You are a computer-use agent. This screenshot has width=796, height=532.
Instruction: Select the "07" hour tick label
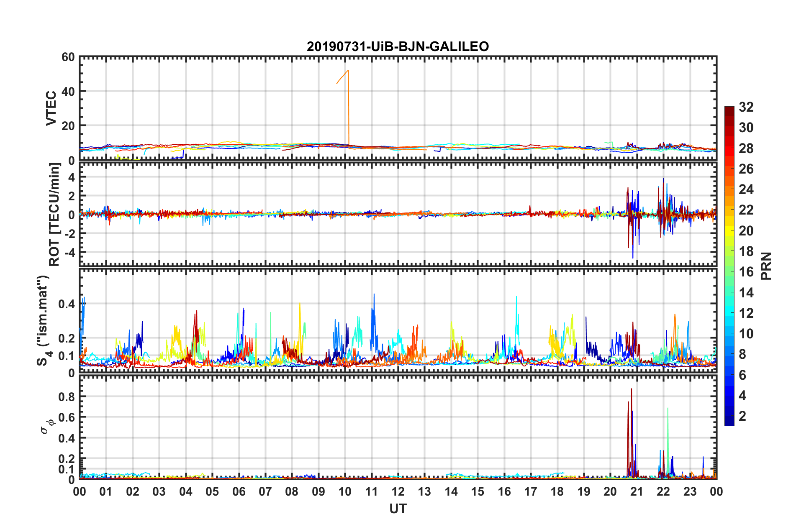[x=265, y=491]
